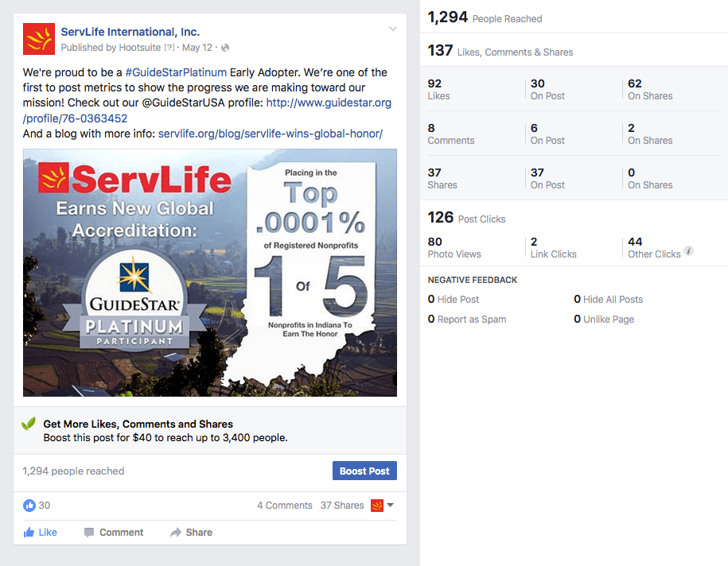
Task: View the 4 Comments link
Action: coord(284,506)
